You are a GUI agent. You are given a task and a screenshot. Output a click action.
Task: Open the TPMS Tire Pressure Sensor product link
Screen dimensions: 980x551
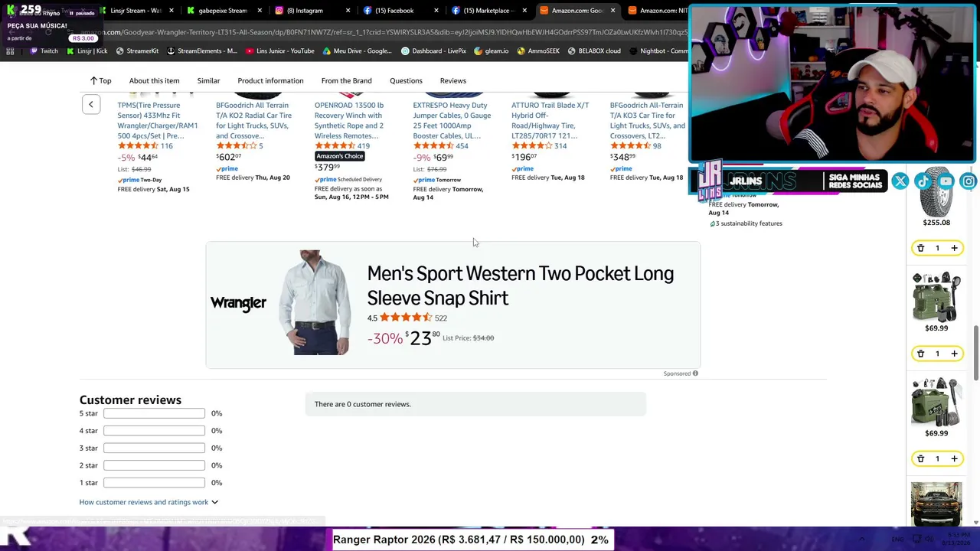coord(157,120)
